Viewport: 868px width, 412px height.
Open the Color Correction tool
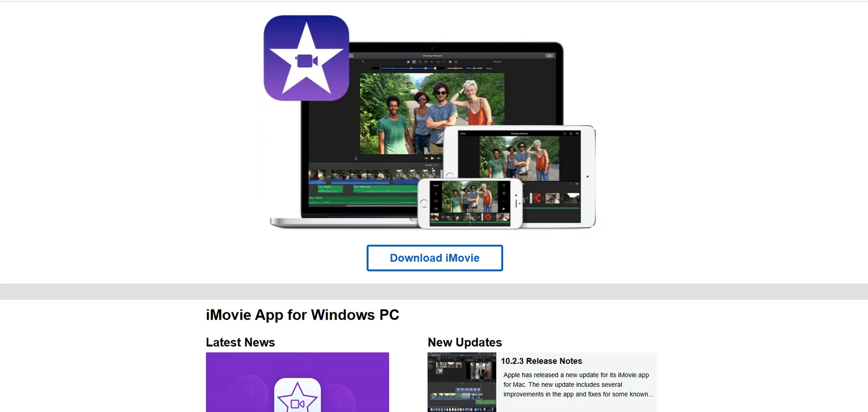[414, 61]
